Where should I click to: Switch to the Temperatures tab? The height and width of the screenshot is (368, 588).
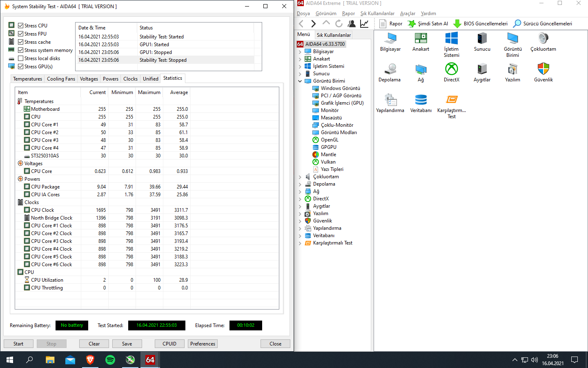pos(27,79)
